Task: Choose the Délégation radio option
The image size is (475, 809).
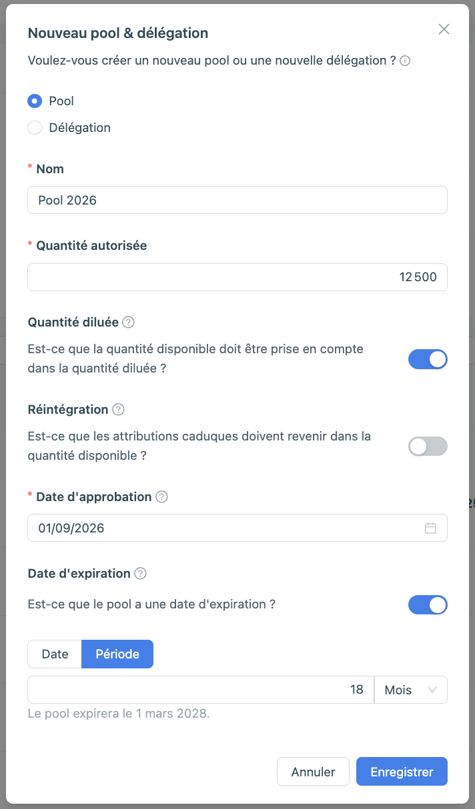Action: click(x=35, y=128)
